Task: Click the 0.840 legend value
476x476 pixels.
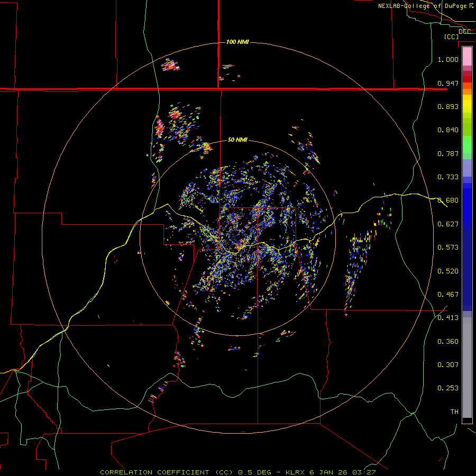Action: [x=448, y=130]
